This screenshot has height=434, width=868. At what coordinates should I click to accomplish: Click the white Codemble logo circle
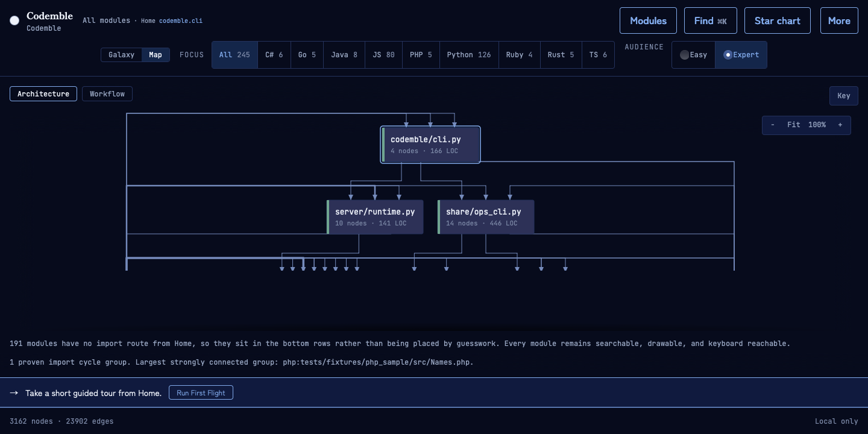coord(14,20)
